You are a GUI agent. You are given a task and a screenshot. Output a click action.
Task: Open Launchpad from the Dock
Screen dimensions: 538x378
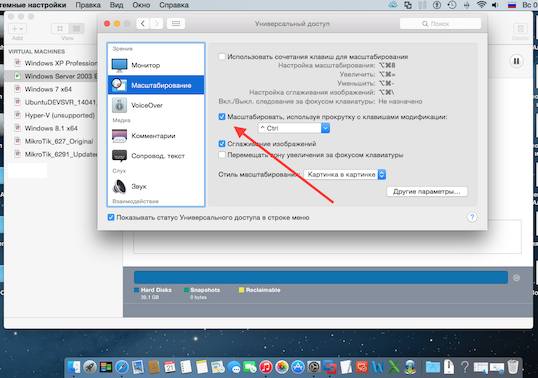[x=90, y=367]
